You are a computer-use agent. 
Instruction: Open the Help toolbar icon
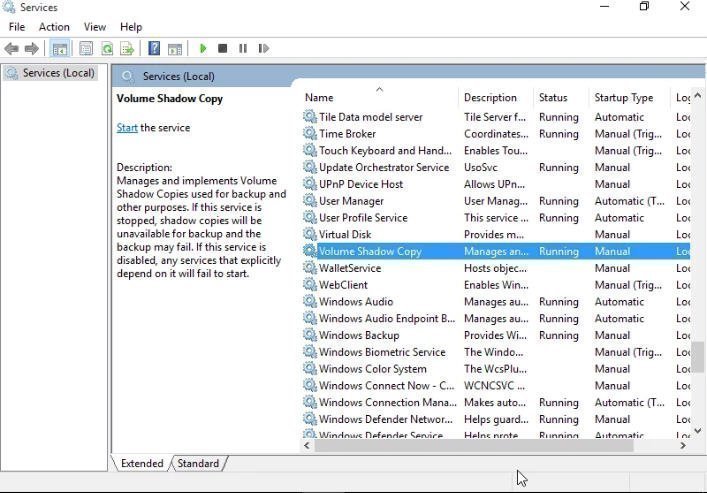tap(154, 48)
